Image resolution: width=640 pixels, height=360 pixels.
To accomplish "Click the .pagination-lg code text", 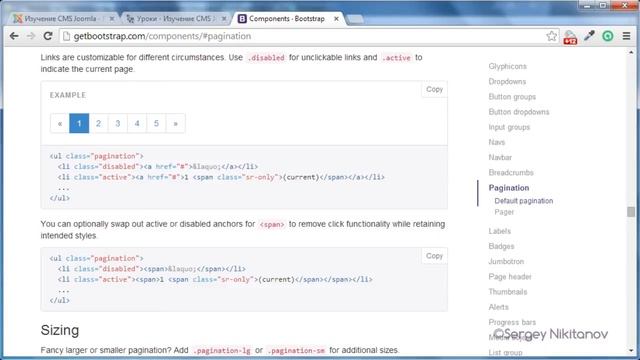I will [222, 351].
